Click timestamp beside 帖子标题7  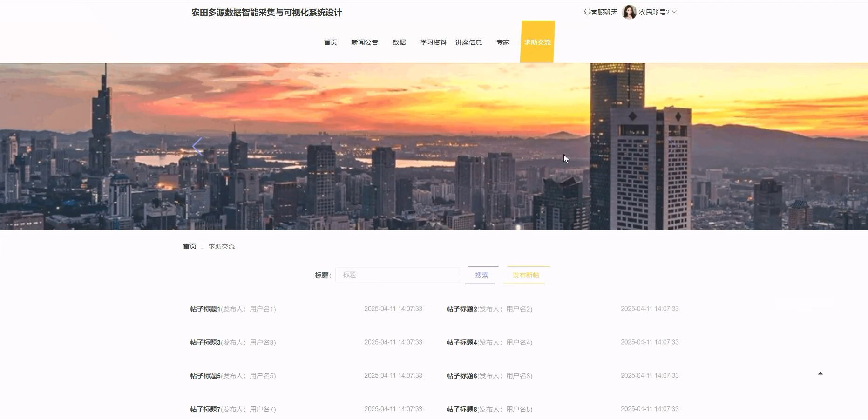[x=393, y=409]
